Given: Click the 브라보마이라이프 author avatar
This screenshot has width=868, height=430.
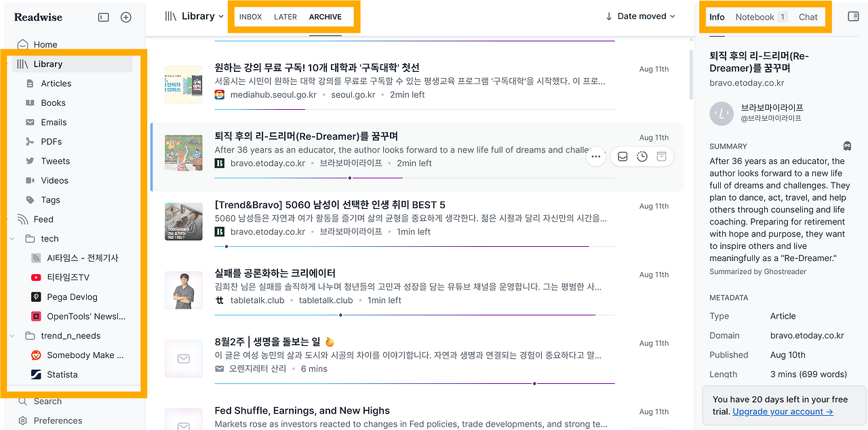Looking at the screenshot, I should (x=722, y=113).
